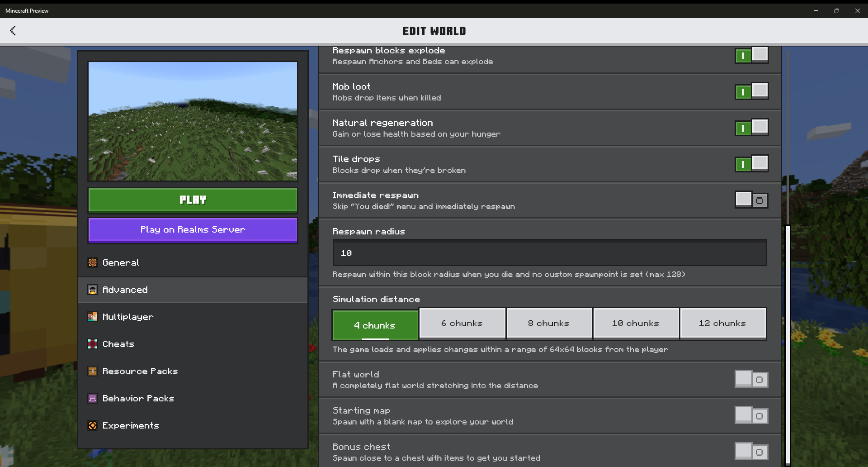Click Play on Realms Server button
868x467 pixels.
(x=193, y=230)
